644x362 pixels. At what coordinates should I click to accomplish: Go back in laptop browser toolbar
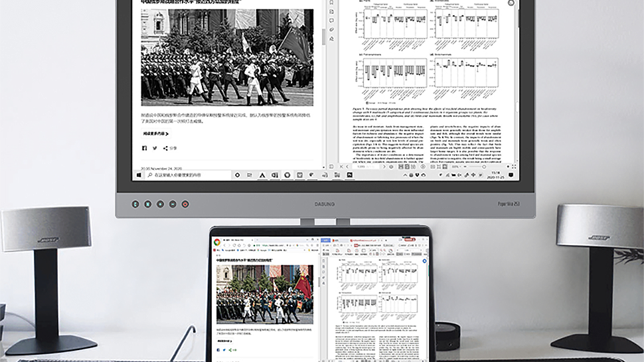point(224,245)
